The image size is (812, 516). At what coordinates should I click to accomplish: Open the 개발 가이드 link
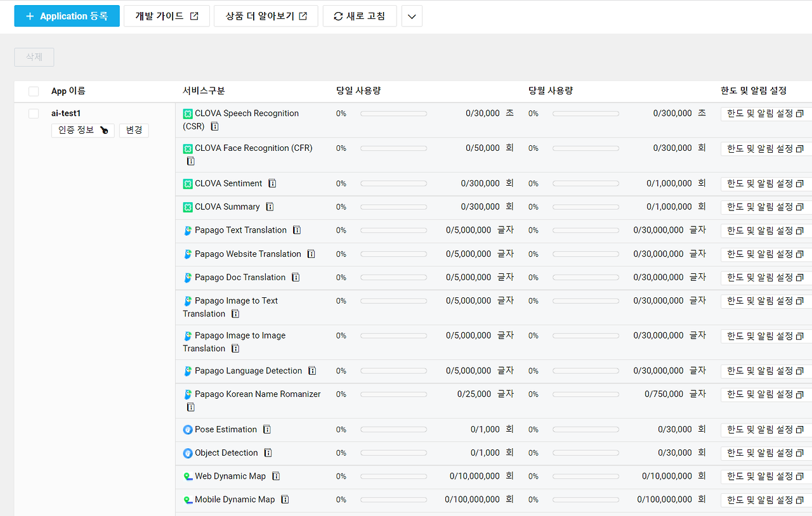point(166,16)
